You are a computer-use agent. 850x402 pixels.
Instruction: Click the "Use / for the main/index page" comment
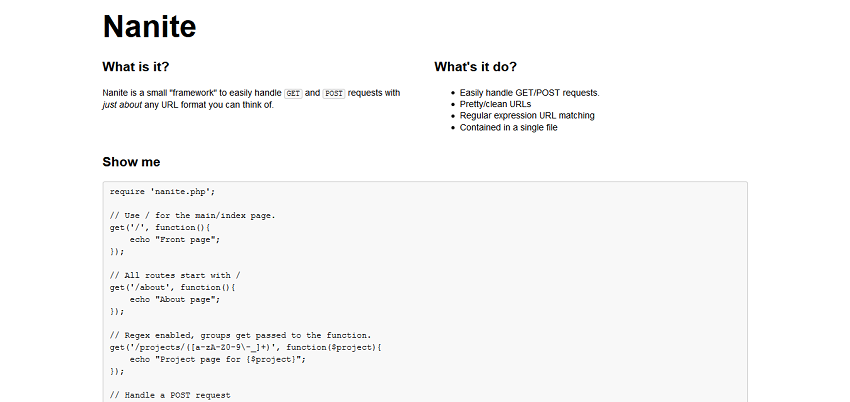192,216
